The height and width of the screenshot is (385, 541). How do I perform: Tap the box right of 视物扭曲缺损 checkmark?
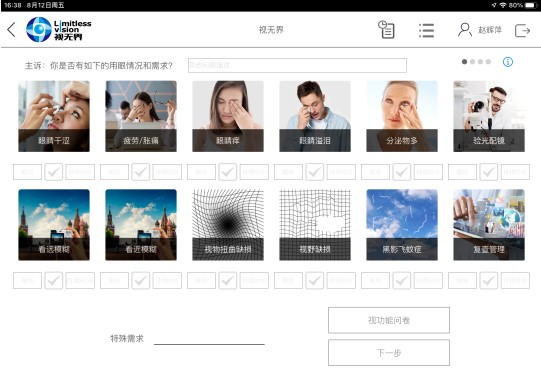pos(254,280)
